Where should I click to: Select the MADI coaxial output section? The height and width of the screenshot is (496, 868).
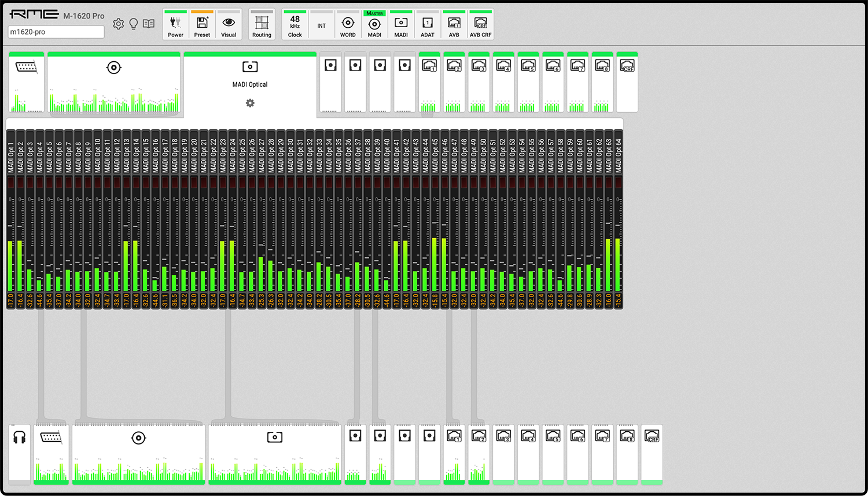coord(138,438)
